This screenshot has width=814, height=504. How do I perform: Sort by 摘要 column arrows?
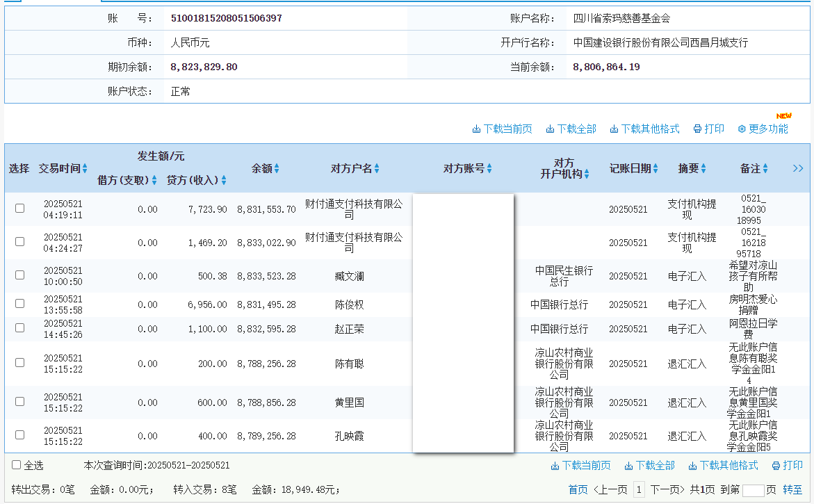tap(703, 168)
